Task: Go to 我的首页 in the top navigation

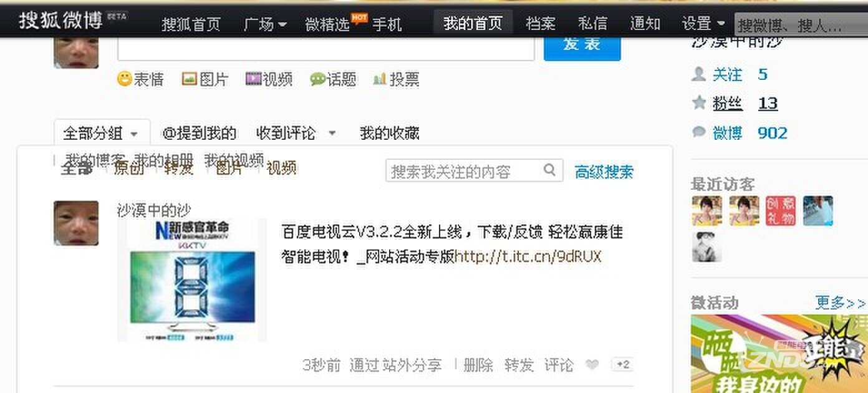Action: point(473,24)
